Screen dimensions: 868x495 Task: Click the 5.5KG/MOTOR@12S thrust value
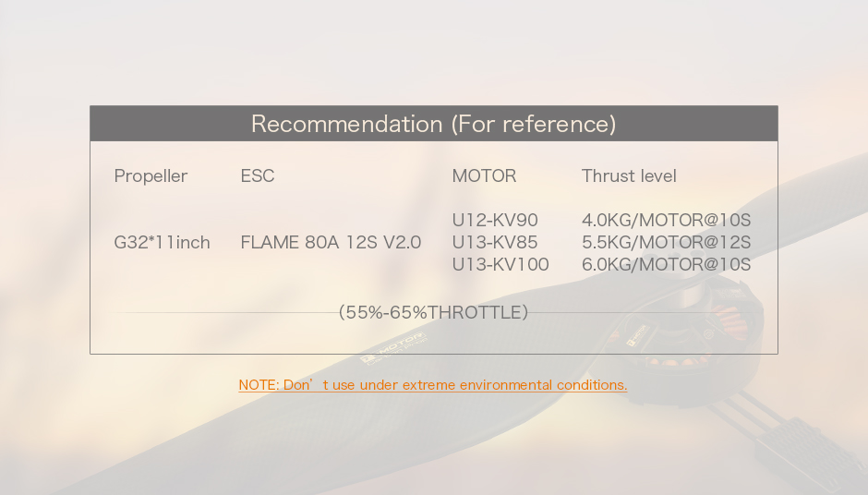click(666, 243)
